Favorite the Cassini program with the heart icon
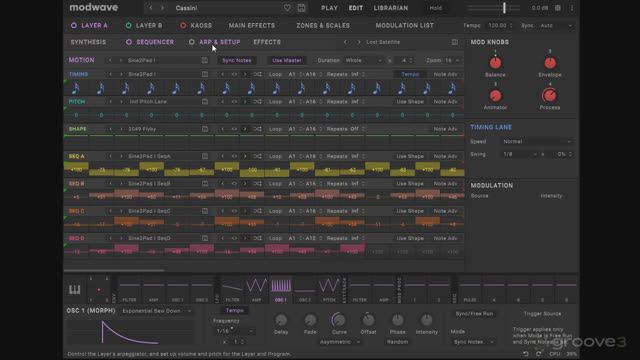 (x=287, y=8)
